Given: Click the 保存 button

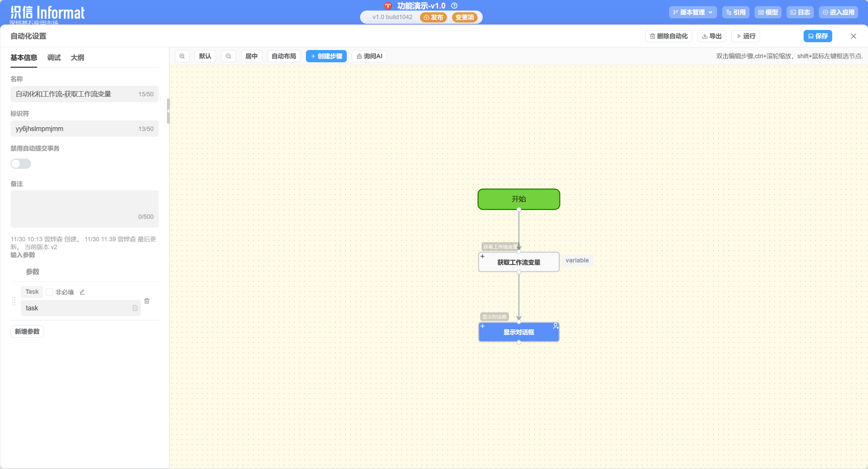Looking at the screenshot, I should [x=818, y=36].
